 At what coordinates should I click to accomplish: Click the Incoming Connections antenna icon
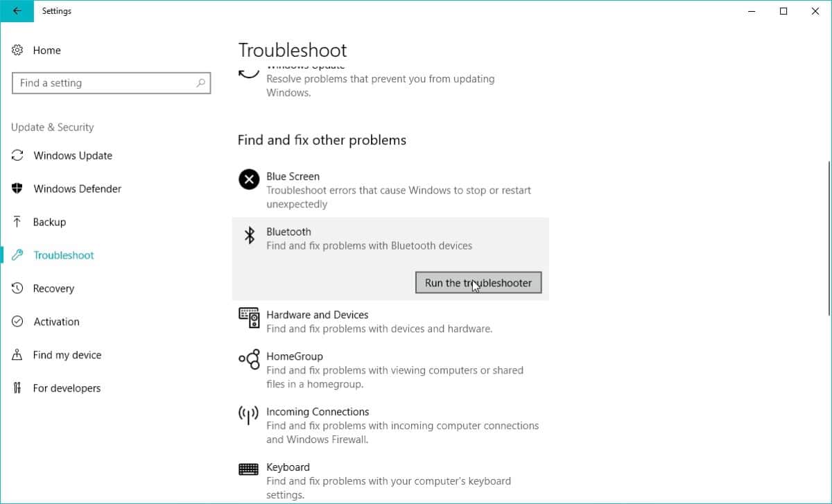(x=249, y=415)
